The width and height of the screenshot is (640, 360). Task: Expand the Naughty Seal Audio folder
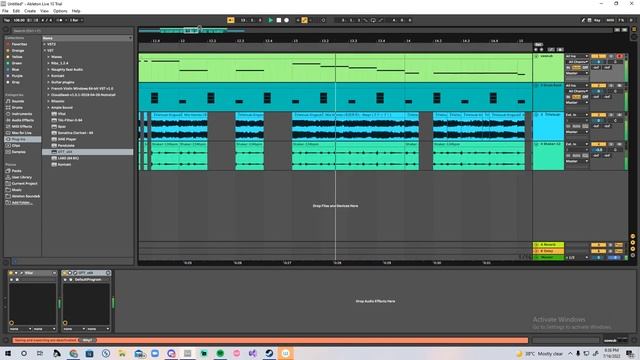coord(49,69)
